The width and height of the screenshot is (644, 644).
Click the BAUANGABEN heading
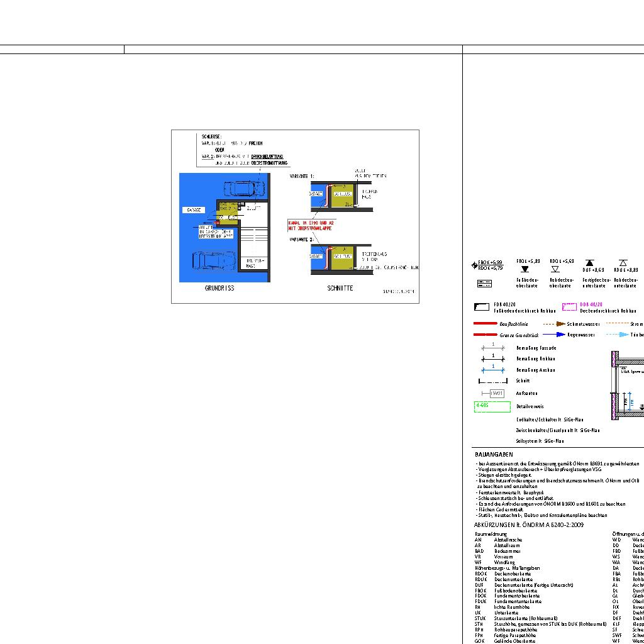pyautogui.click(x=494, y=454)
